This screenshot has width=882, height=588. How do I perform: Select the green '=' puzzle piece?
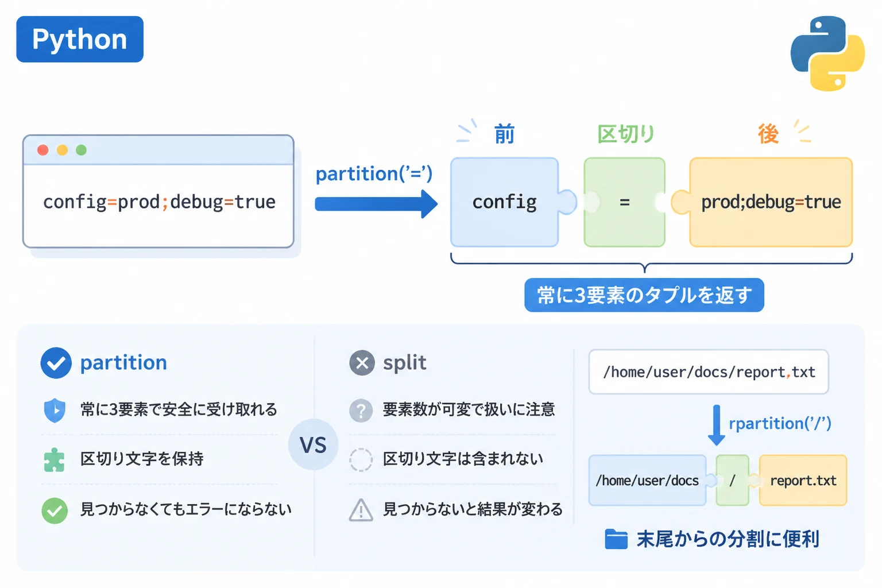(x=624, y=202)
